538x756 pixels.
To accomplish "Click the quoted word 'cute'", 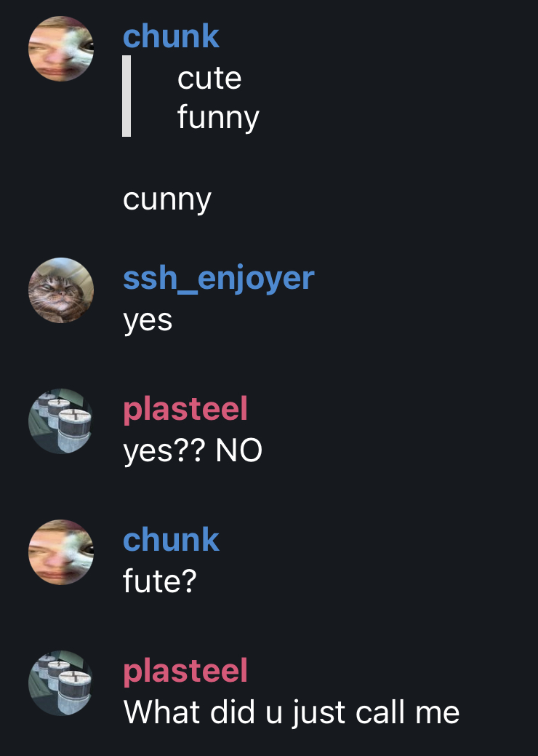I will pos(209,78).
